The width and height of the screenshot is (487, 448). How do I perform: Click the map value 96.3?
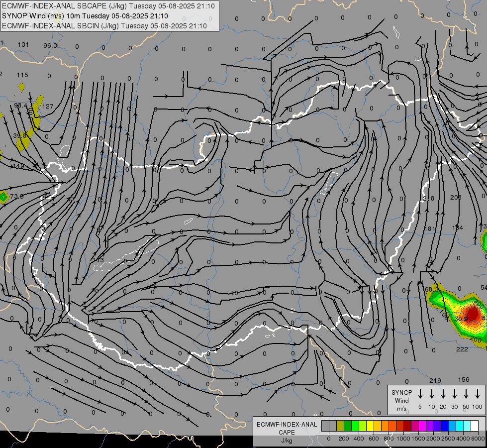point(50,46)
